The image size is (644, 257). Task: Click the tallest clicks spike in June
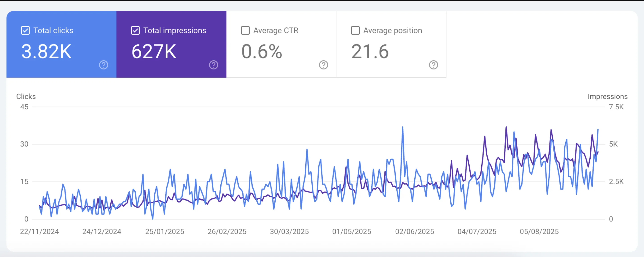click(402, 127)
